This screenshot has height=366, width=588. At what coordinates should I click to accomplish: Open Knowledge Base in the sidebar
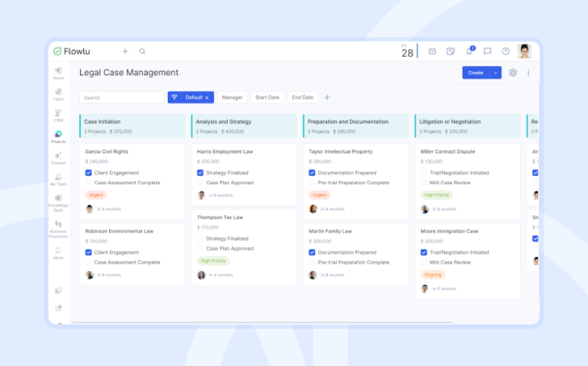[58, 203]
